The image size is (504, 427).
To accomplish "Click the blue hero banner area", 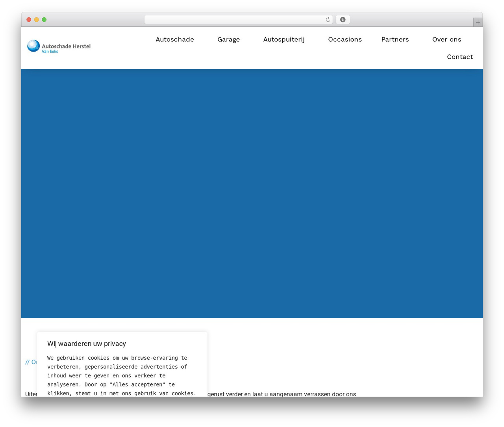I will 252,193.
